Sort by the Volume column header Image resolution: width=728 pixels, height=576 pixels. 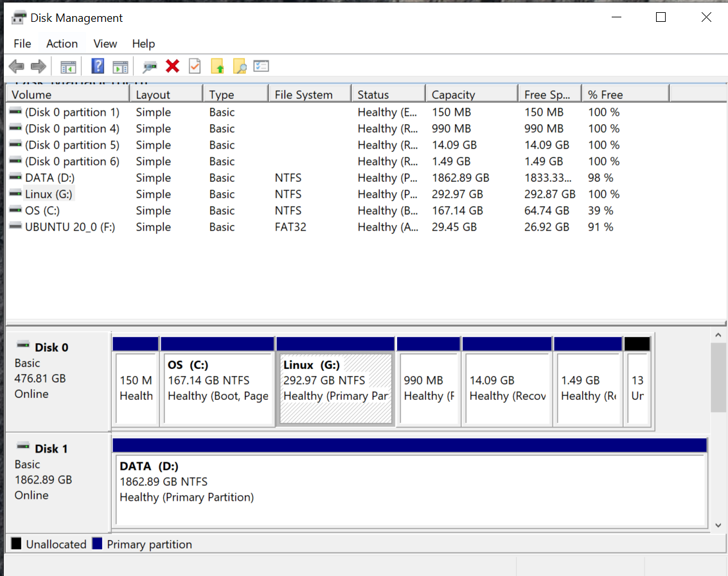tap(67, 94)
